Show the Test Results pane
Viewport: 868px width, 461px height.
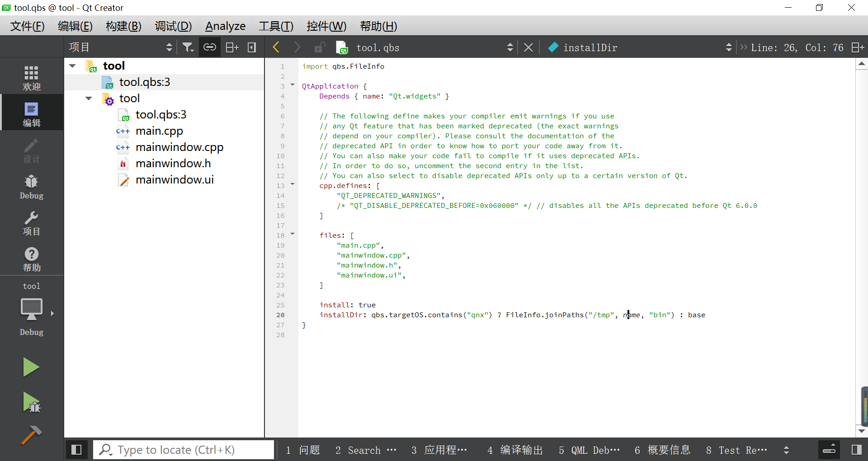pyautogui.click(x=737, y=450)
